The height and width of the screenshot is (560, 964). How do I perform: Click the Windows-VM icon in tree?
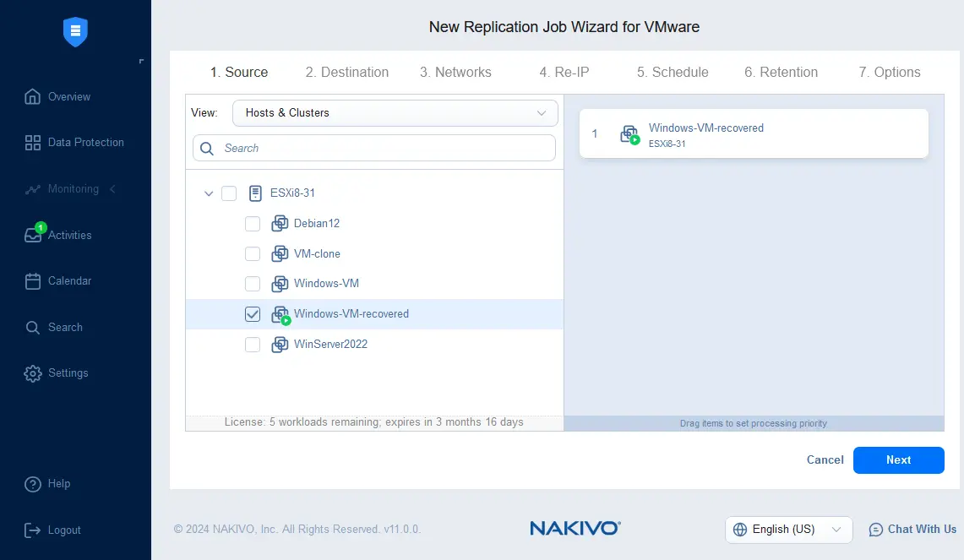click(280, 284)
